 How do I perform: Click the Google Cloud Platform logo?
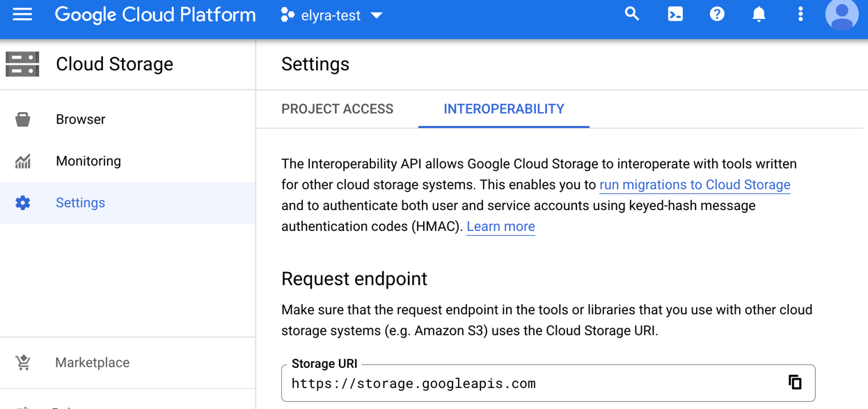point(155,15)
